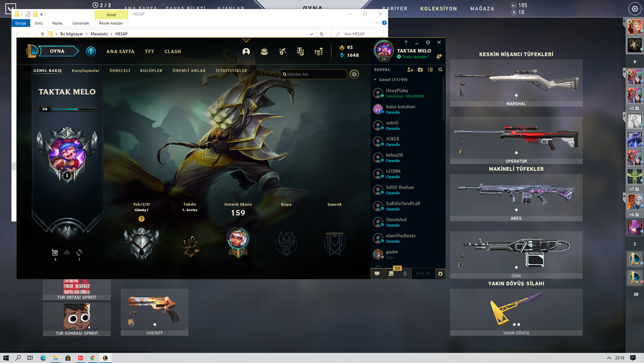The width and height of the screenshot is (644, 363).
Task: Open the Loot cards icon
Action: [x=300, y=52]
